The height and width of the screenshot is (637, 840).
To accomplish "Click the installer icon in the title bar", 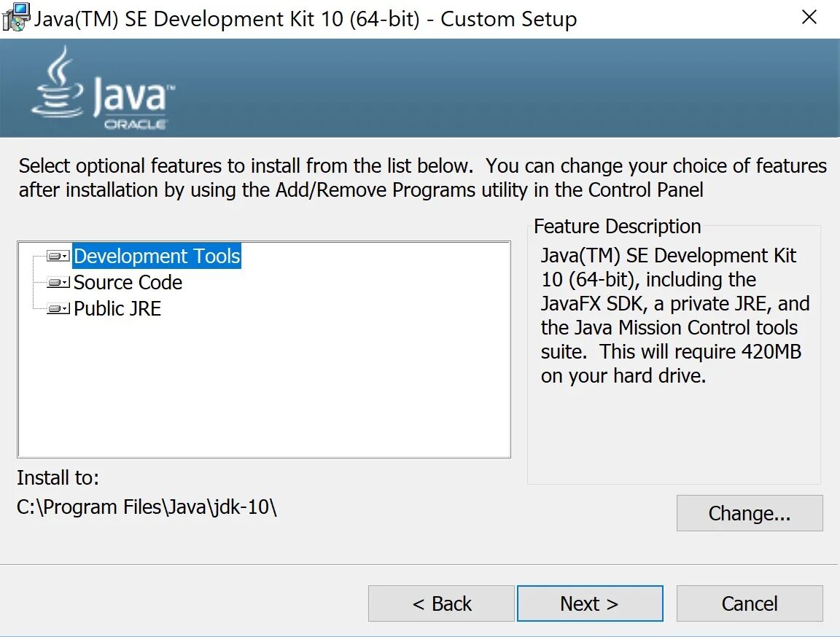I will point(16,17).
